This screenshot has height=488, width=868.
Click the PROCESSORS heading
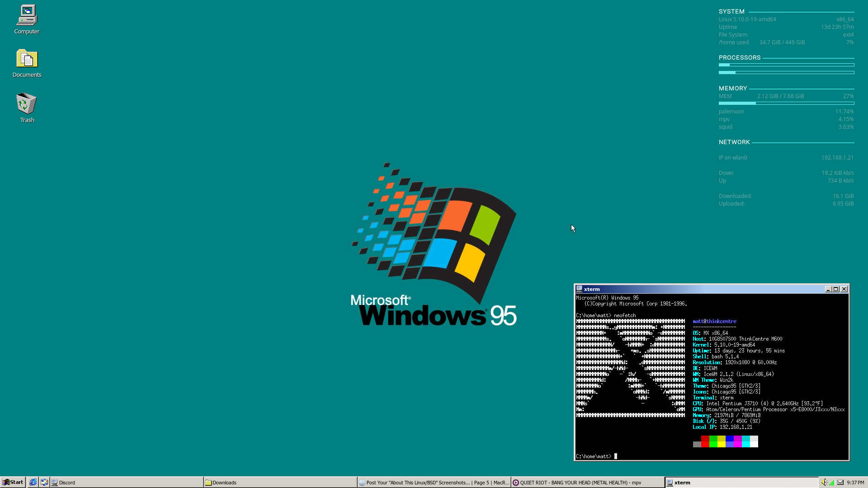740,58
